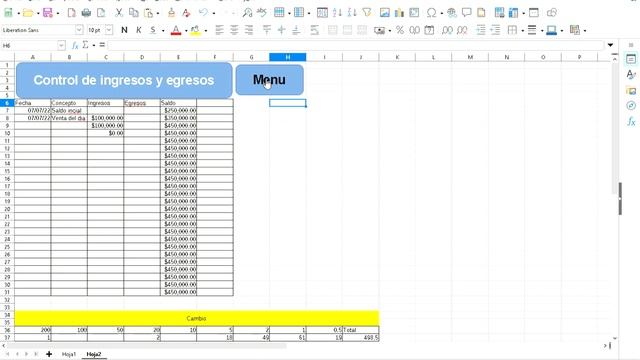The width and height of the screenshot is (640, 360).
Task: Toggle align right
Action: 249,30
